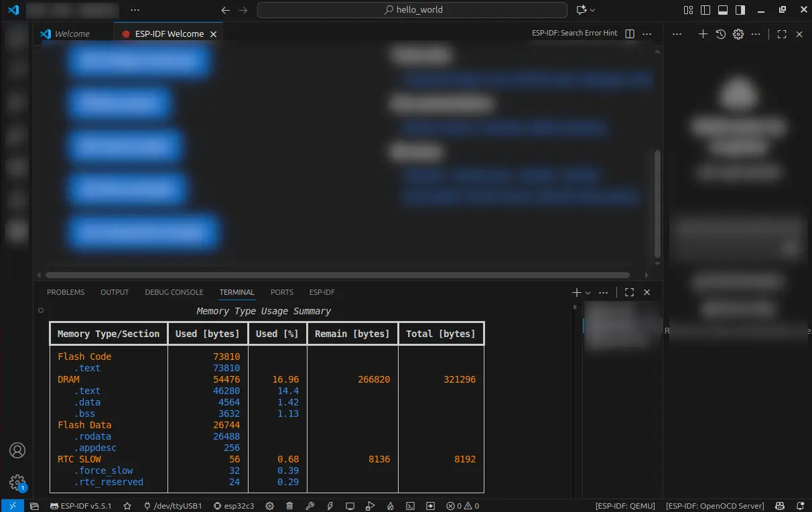812x512 pixels.
Task: Toggle the secondary side bar
Action: point(740,10)
